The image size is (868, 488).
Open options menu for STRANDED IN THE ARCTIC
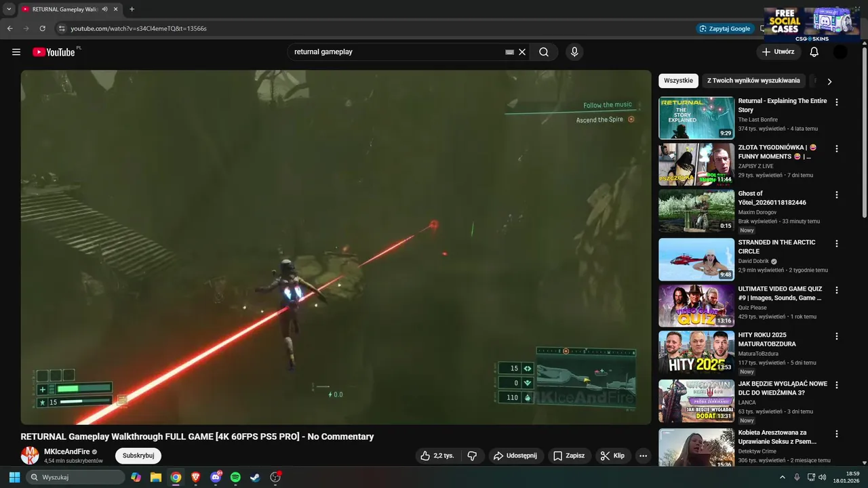pos(836,243)
